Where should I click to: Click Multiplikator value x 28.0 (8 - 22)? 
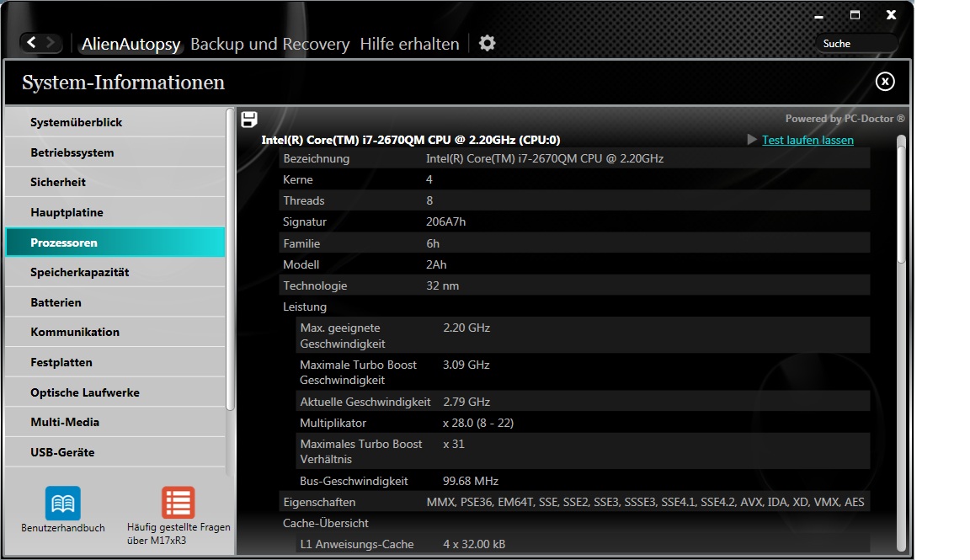click(x=478, y=423)
